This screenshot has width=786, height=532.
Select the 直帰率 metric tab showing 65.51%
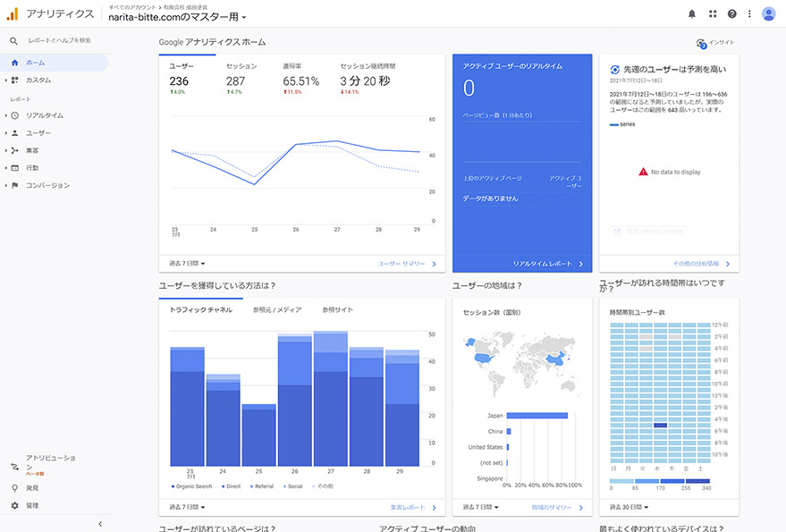click(302, 80)
